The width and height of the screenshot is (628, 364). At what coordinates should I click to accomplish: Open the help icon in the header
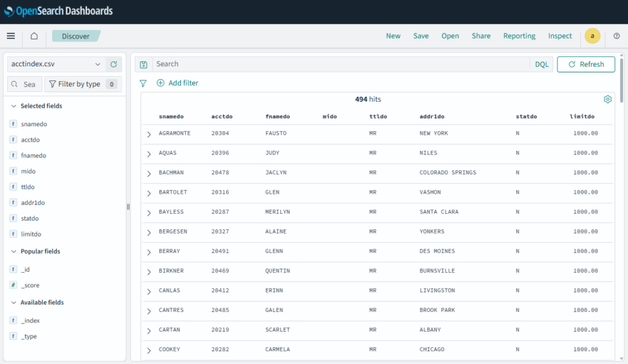point(616,36)
